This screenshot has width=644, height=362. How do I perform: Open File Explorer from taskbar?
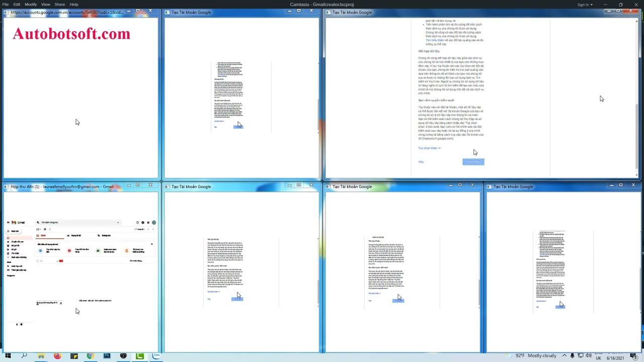tap(41, 356)
